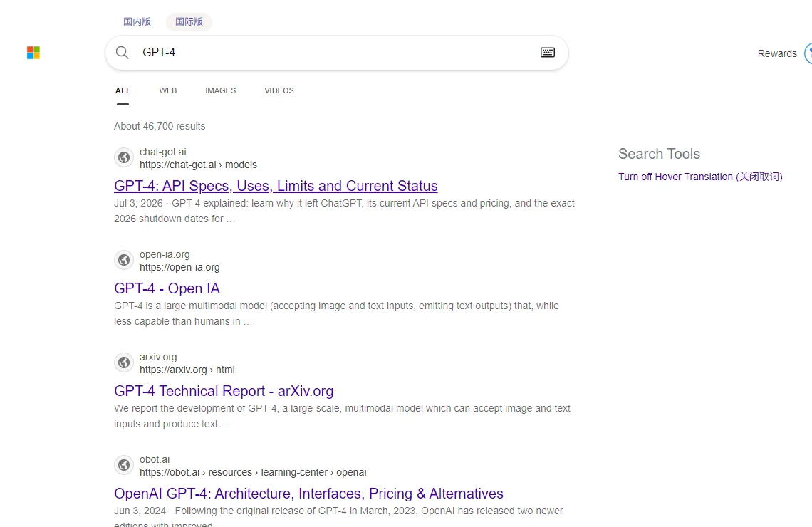Click 'About 46,700 results' text
Viewport: 812px width, 527px height.
160,126
